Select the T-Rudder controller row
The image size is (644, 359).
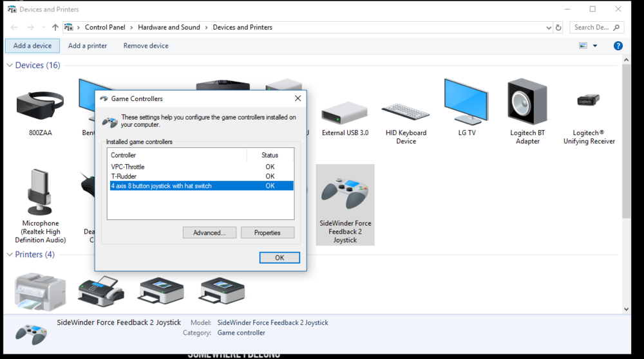coord(202,176)
